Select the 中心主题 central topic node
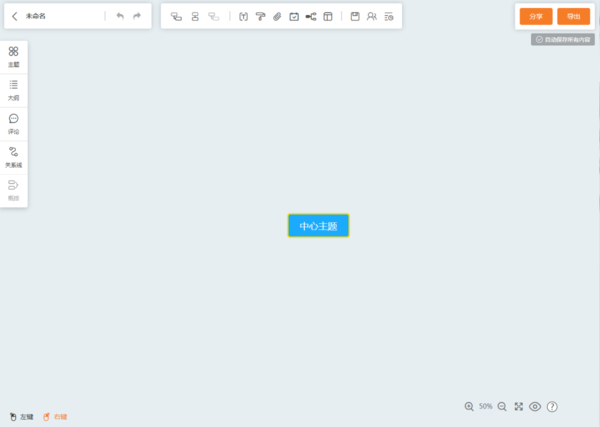600x427 pixels. pyautogui.click(x=318, y=226)
